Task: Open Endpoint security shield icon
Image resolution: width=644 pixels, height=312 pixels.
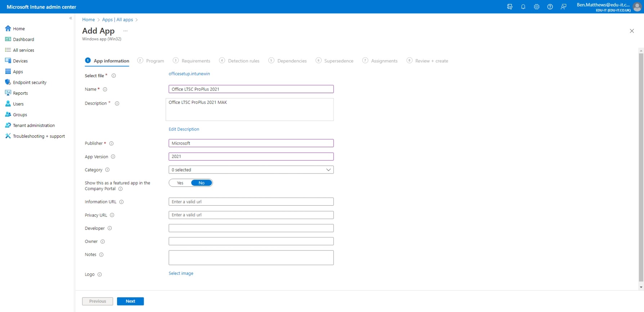Action: point(8,82)
